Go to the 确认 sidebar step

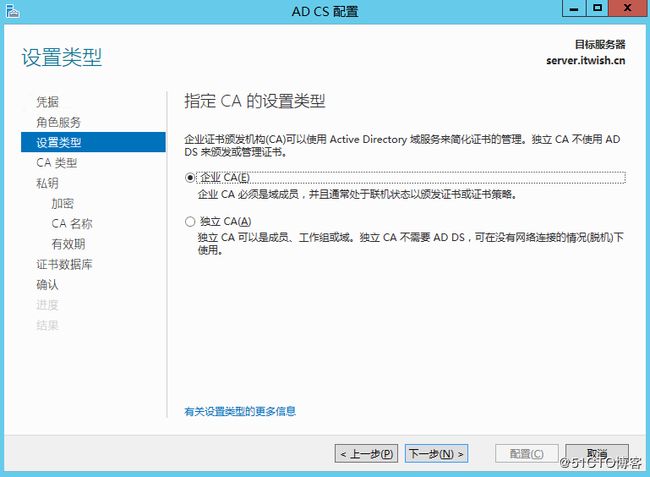click(x=47, y=284)
